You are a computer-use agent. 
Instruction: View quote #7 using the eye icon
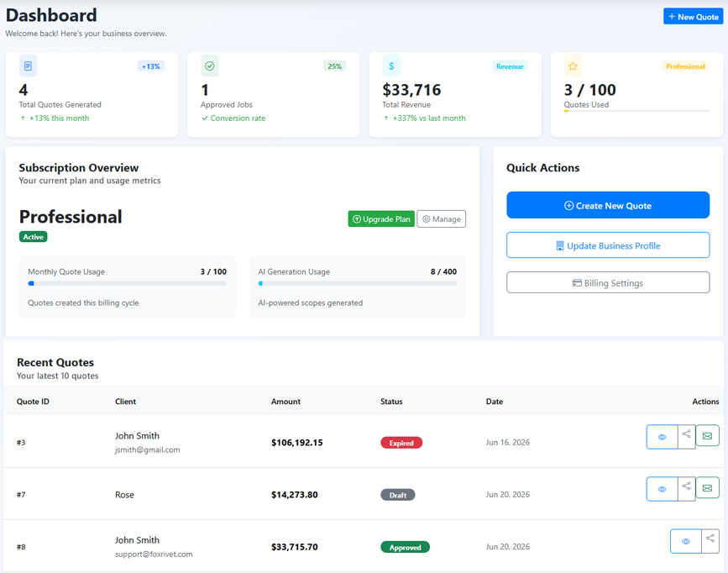(662, 489)
